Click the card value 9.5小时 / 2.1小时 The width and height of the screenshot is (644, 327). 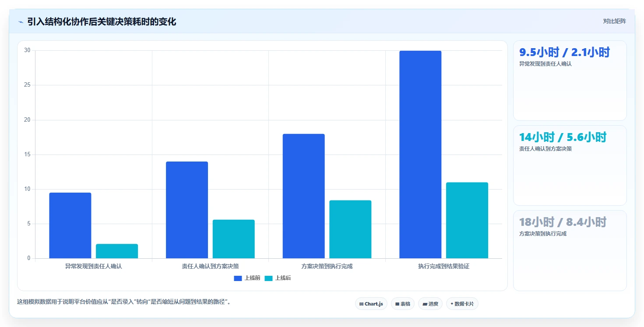click(x=565, y=53)
